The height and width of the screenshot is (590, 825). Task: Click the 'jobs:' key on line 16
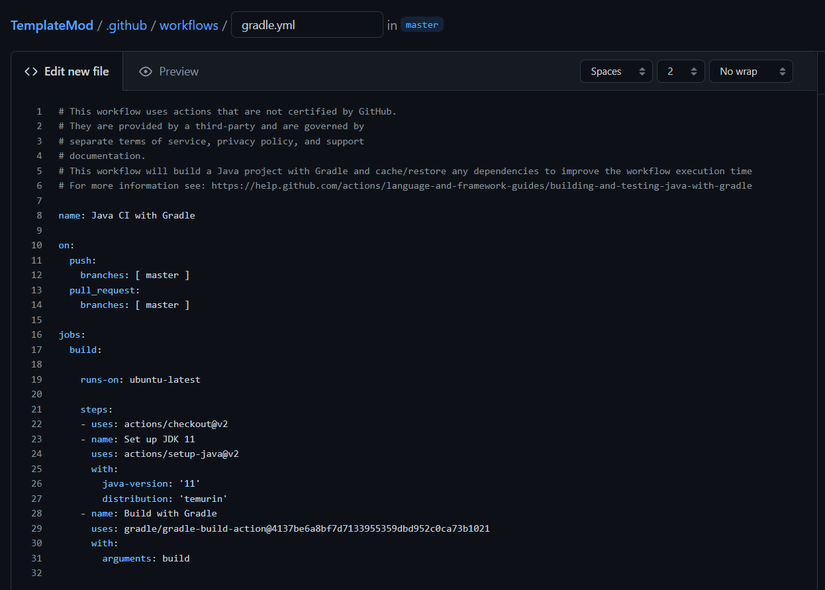point(72,335)
